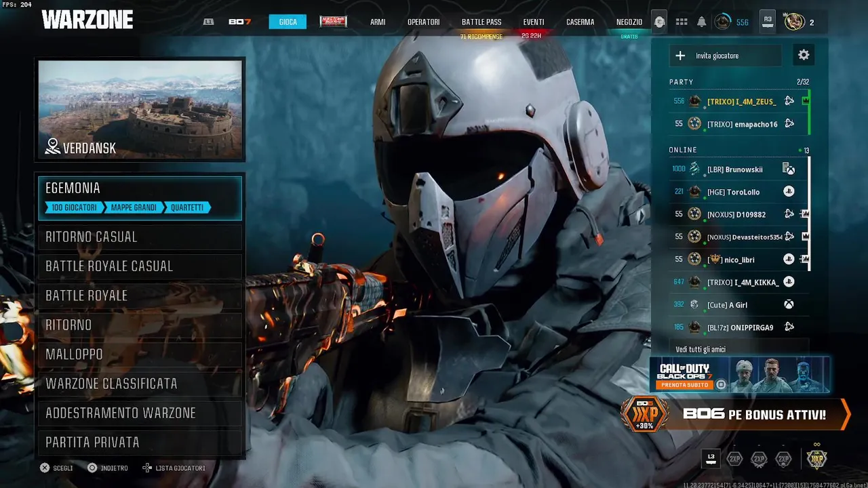Click Xbox icon on A Girl row

point(789,304)
